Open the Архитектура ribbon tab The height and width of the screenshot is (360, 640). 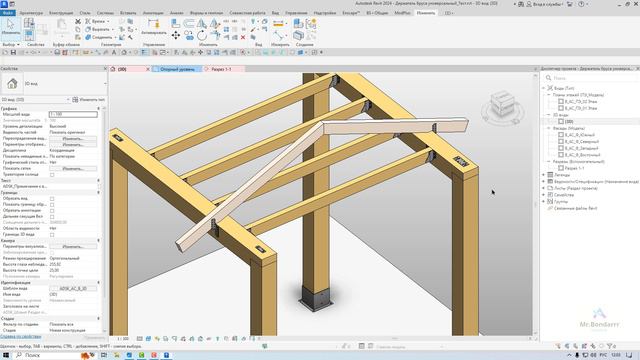tap(31, 13)
